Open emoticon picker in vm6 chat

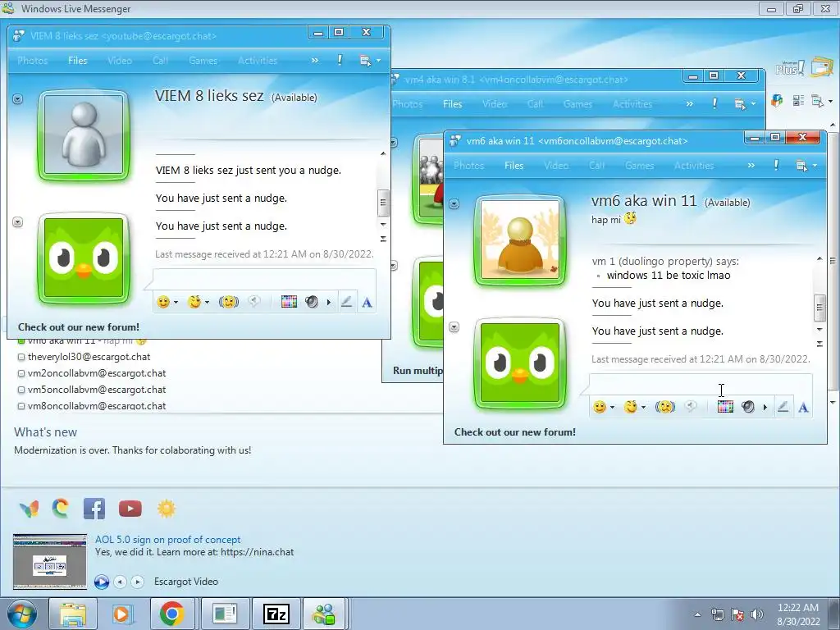(x=600, y=407)
